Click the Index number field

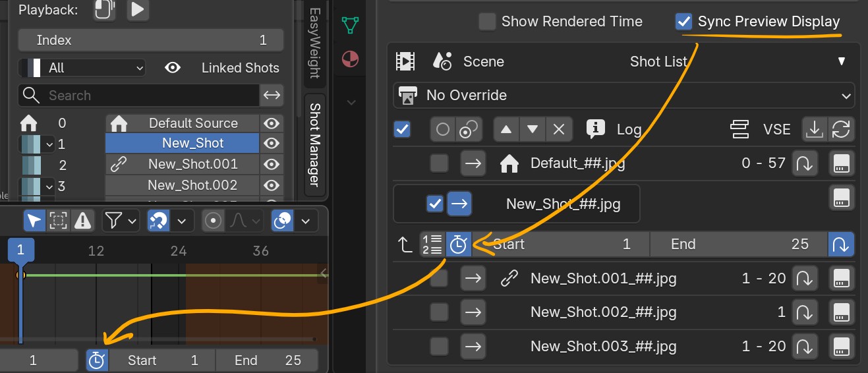click(151, 40)
